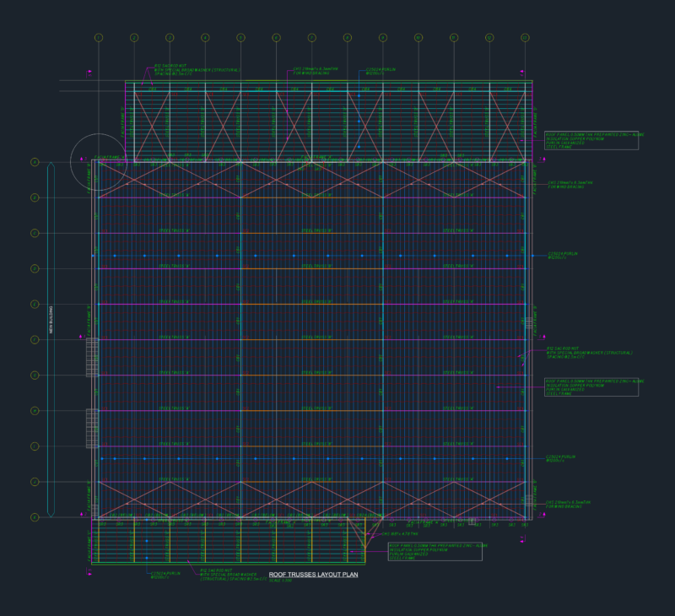Click grid bubble A in the side column
This screenshot has height=616, width=675.
35,162
